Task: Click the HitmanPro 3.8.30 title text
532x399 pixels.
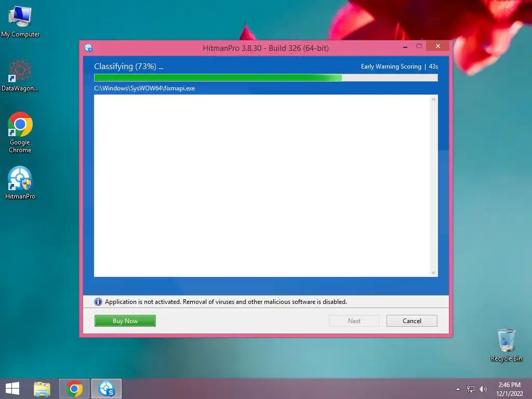Action: click(265, 48)
